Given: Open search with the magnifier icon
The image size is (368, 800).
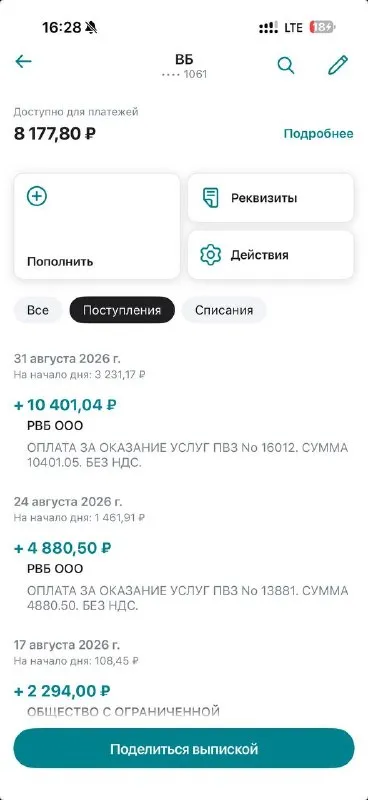Looking at the screenshot, I should (286, 65).
